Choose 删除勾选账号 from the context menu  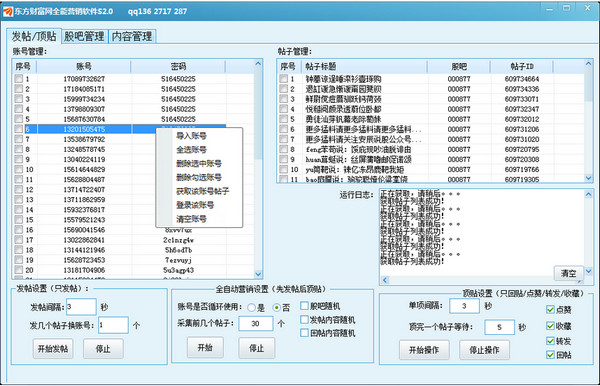[x=199, y=177]
